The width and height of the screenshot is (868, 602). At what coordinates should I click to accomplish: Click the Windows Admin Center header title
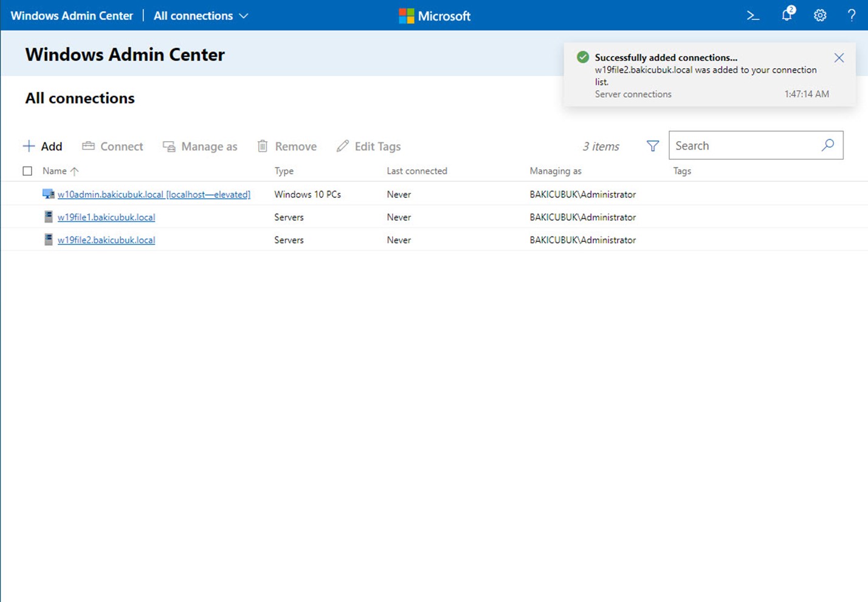pyautogui.click(x=72, y=16)
